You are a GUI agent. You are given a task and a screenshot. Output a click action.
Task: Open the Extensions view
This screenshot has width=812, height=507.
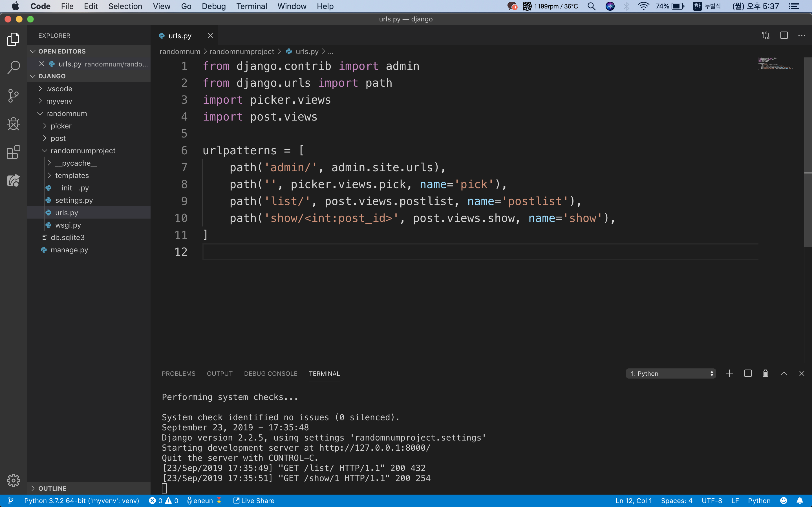pos(14,153)
